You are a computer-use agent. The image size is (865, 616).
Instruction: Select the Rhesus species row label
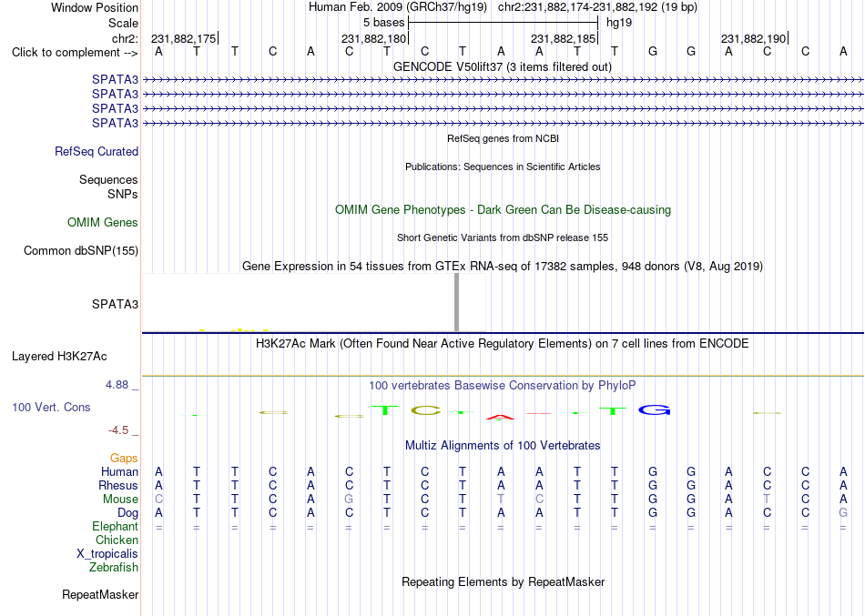[118, 485]
